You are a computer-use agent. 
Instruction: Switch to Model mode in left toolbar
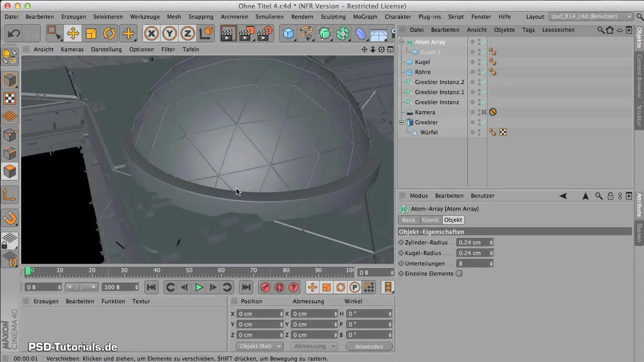tap(10, 80)
